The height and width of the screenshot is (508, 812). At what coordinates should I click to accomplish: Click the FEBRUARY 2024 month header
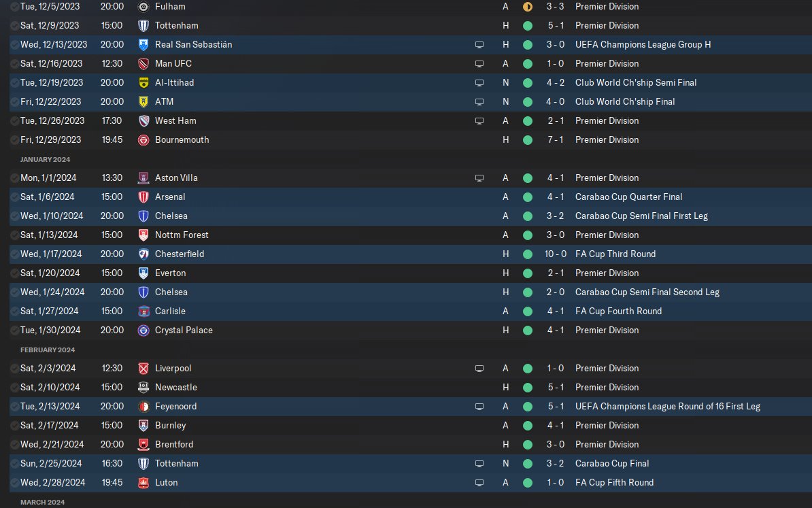pos(48,350)
